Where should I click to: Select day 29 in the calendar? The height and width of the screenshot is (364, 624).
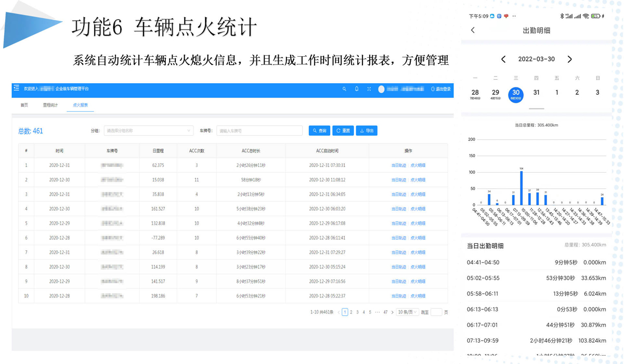coord(495,93)
